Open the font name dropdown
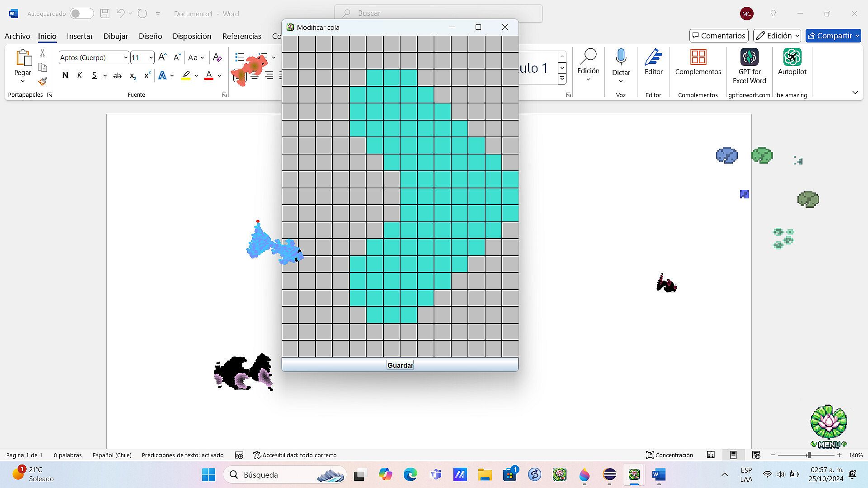This screenshot has height=488, width=868. 125,58
